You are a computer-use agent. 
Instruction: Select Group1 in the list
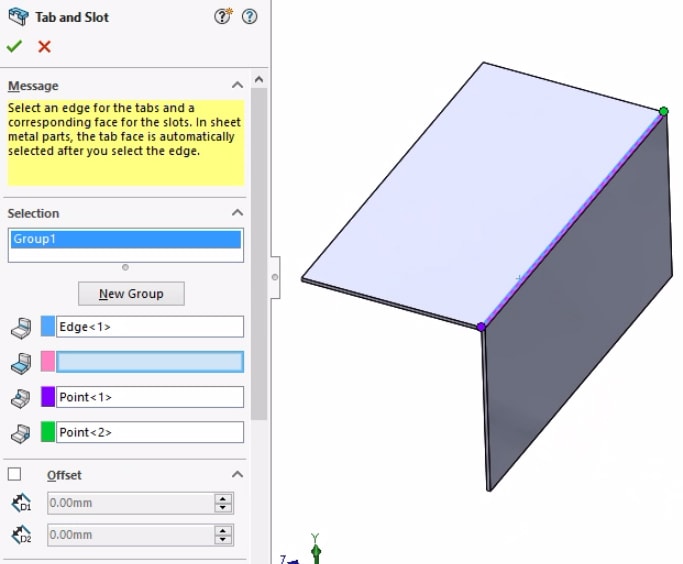tap(126, 239)
